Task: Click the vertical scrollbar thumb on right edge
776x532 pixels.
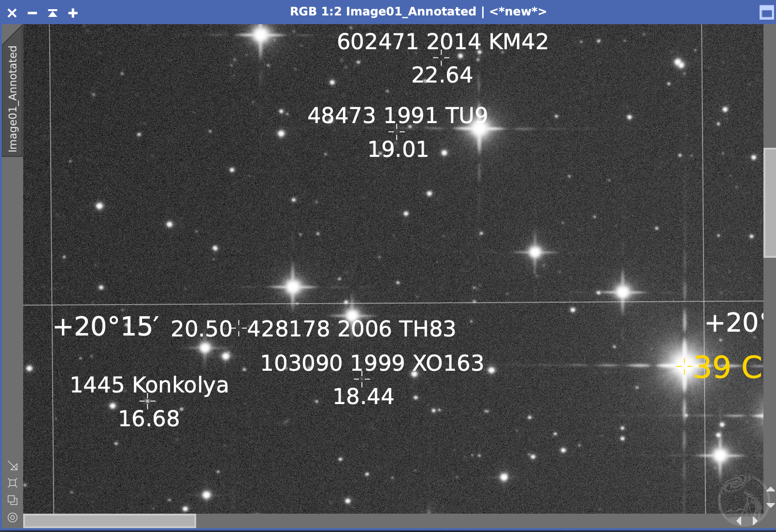Action: click(769, 203)
